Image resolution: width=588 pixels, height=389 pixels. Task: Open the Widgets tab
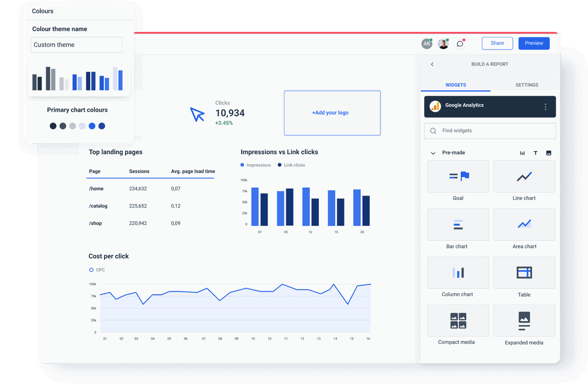456,85
